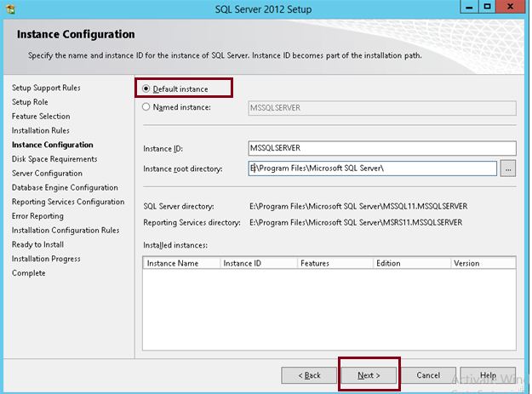Close the SQL Server 2012 Setup window
The width and height of the screenshot is (532, 394).
click(510, 7)
